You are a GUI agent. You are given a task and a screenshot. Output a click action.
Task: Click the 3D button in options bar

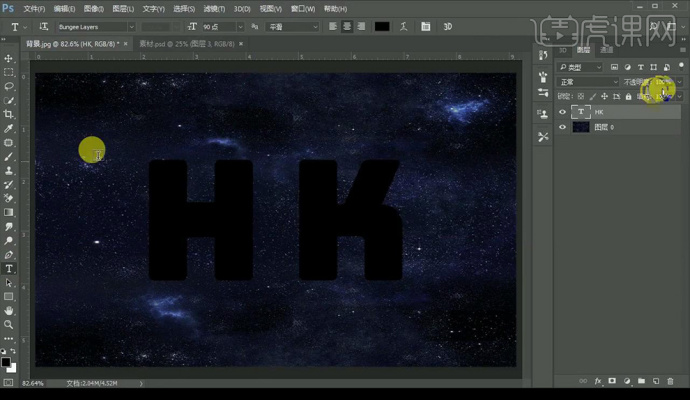(x=447, y=26)
